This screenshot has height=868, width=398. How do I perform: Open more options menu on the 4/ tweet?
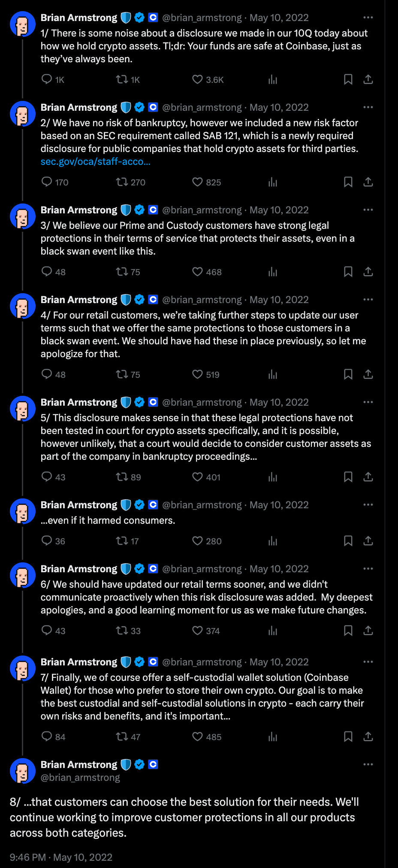coord(368,300)
